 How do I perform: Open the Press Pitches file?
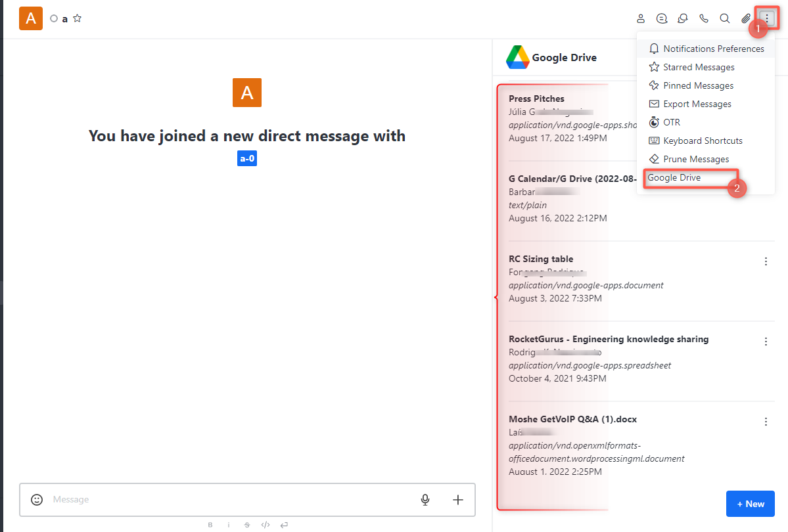[536, 99]
